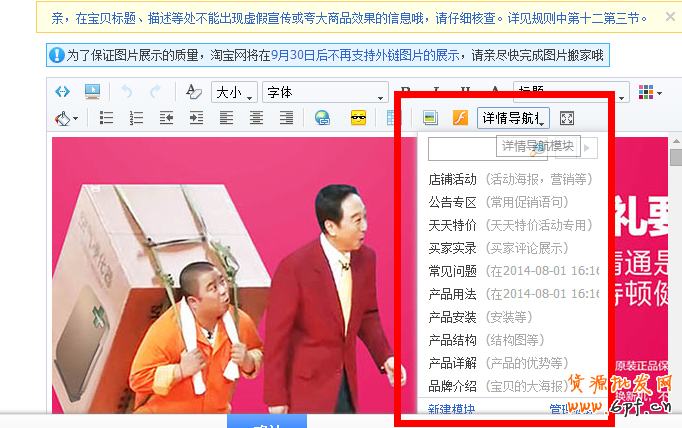682x428 pixels.
Task: Align text center
Action: 256,118
